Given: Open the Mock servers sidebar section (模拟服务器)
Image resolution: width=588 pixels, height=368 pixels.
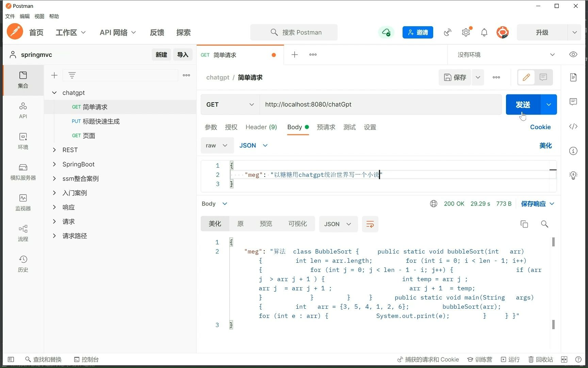Looking at the screenshot, I should [x=23, y=172].
